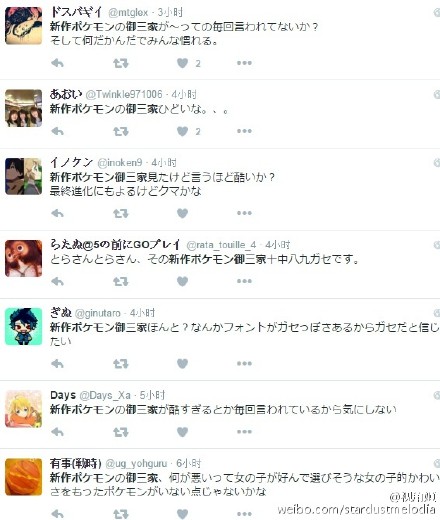The height and width of the screenshot is (520, 440).
Task: Open more options on the @Days_Xa tweet
Action: pyautogui.click(x=244, y=432)
